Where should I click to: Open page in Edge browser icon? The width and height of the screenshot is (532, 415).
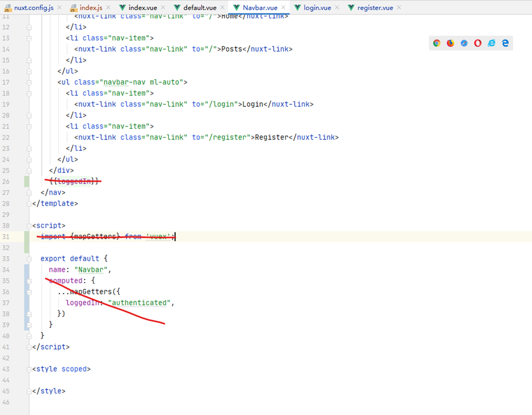pyautogui.click(x=505, y=43)
